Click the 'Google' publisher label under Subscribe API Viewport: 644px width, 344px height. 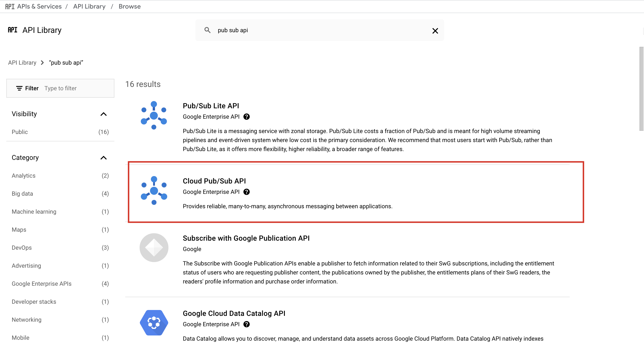(x=192, y=249)
